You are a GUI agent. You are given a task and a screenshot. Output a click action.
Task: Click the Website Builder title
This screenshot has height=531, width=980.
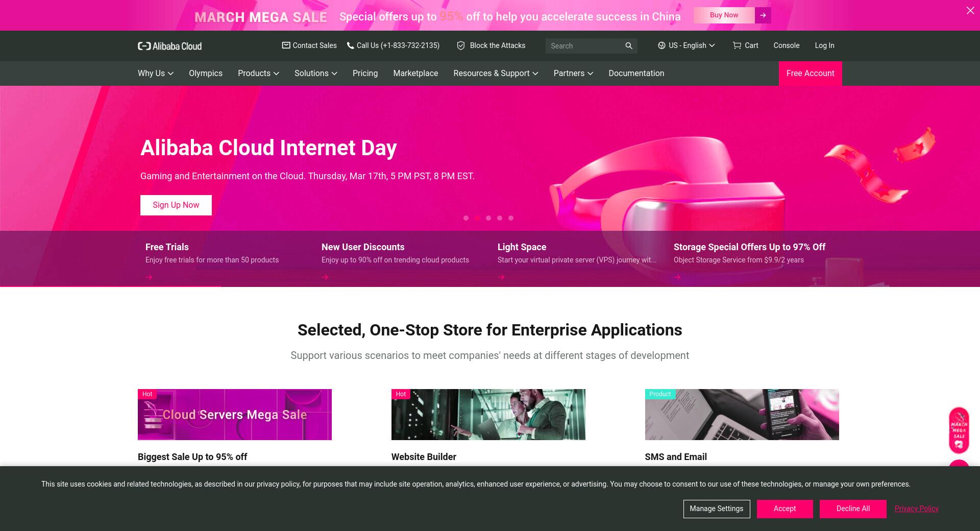424,457
